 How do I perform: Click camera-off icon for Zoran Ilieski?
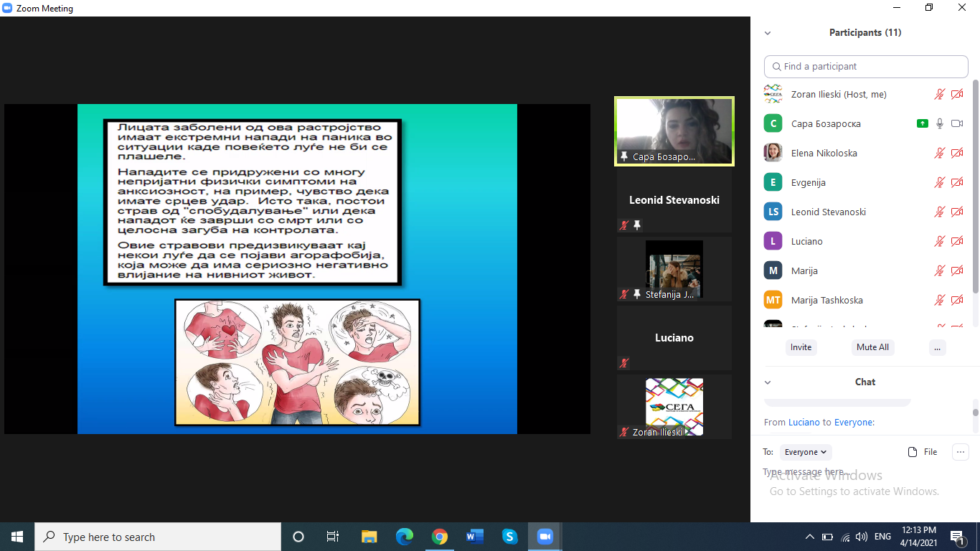pyautogui.click(x=957, y=94)
